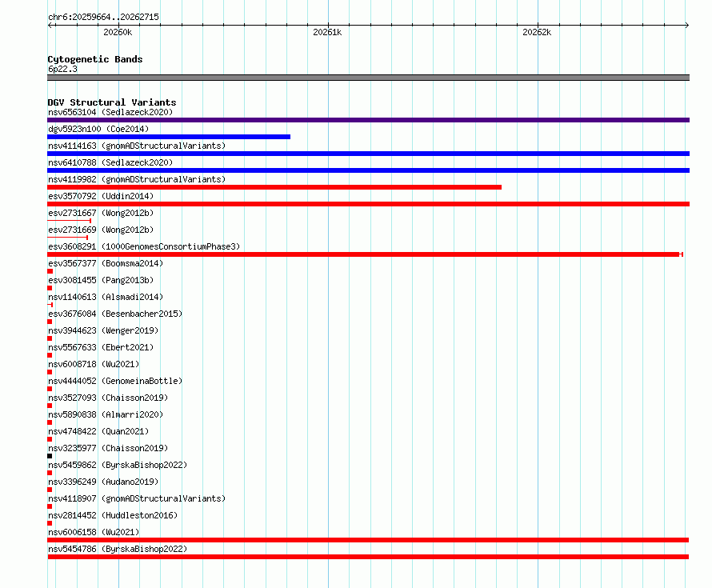Open variant nsv4118907 (gnomADStructuralVariants) label
Image resolution: width=712 pixels, height=588 pixels.
(137, 498)
